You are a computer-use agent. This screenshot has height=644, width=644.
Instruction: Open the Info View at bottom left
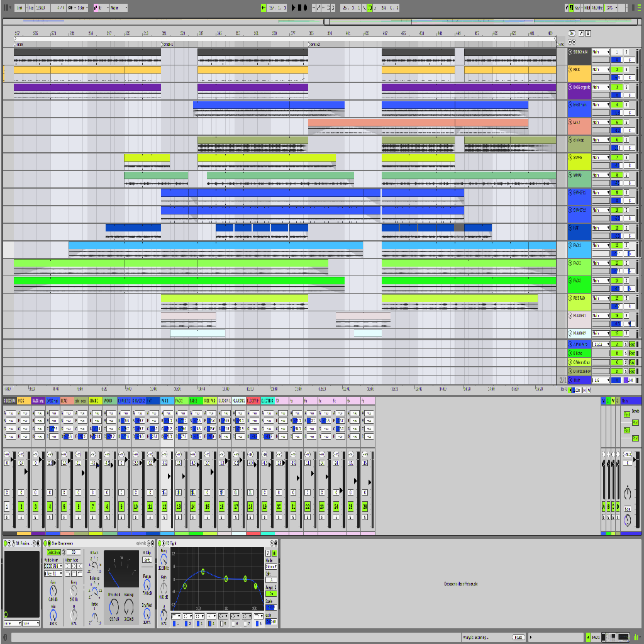coord(5,637)
